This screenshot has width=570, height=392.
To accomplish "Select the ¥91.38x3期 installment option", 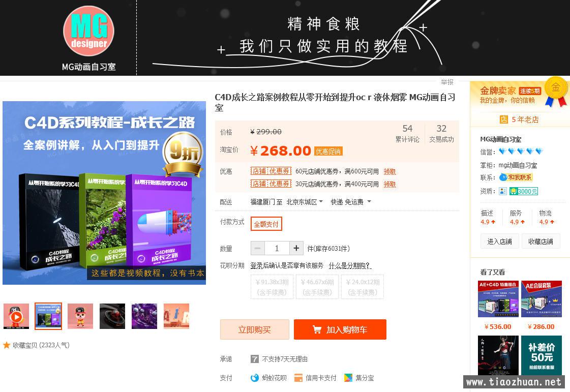I will [x=272, y=287].
